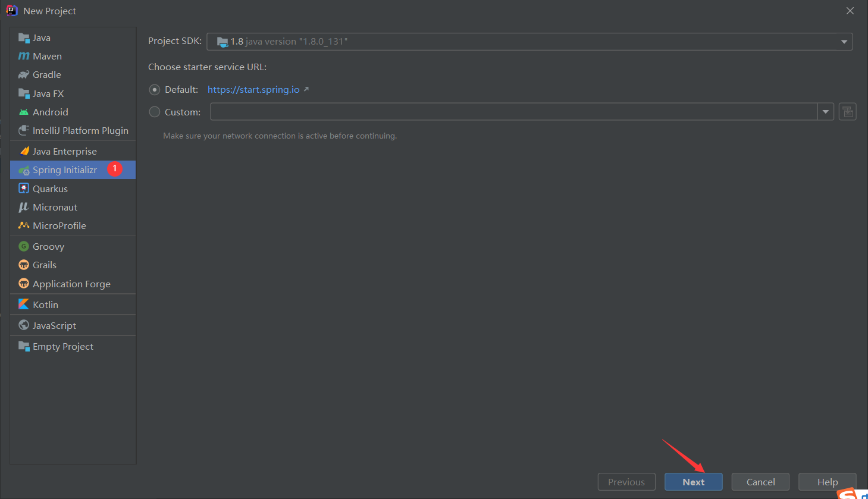
Task: Select Android label in list
Action: point(51,112)
